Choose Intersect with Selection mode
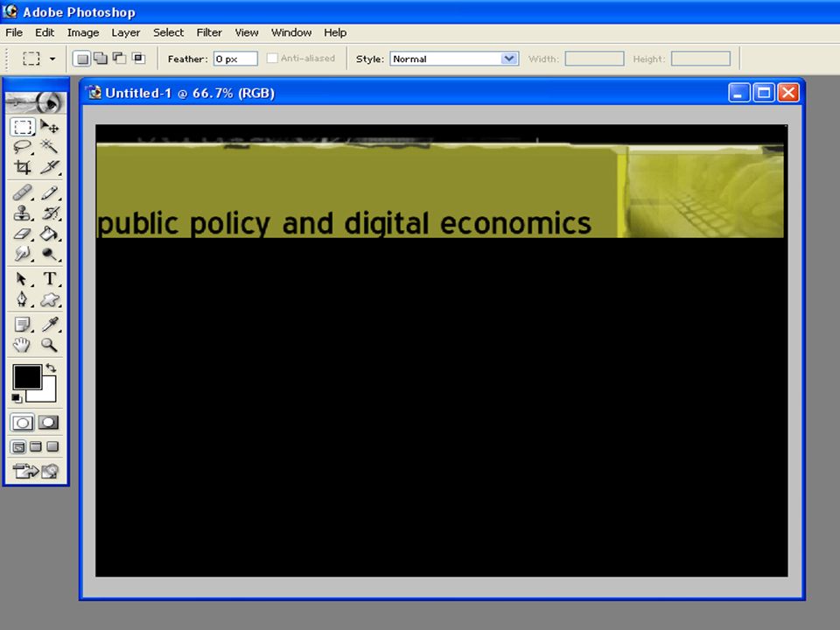This screenshot has height=630, width=840. coord(138,59)
